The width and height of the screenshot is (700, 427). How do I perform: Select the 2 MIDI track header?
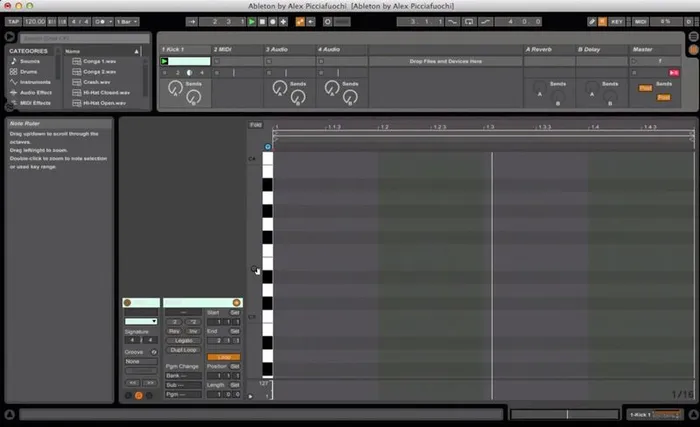[x=238, y=49]
